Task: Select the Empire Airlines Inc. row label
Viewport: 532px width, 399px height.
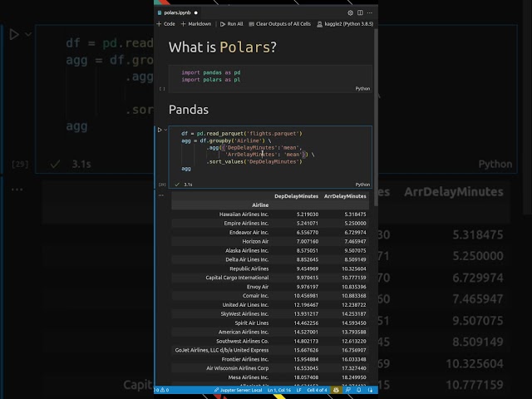Action: pyautogui.click(x=246, y=224)
